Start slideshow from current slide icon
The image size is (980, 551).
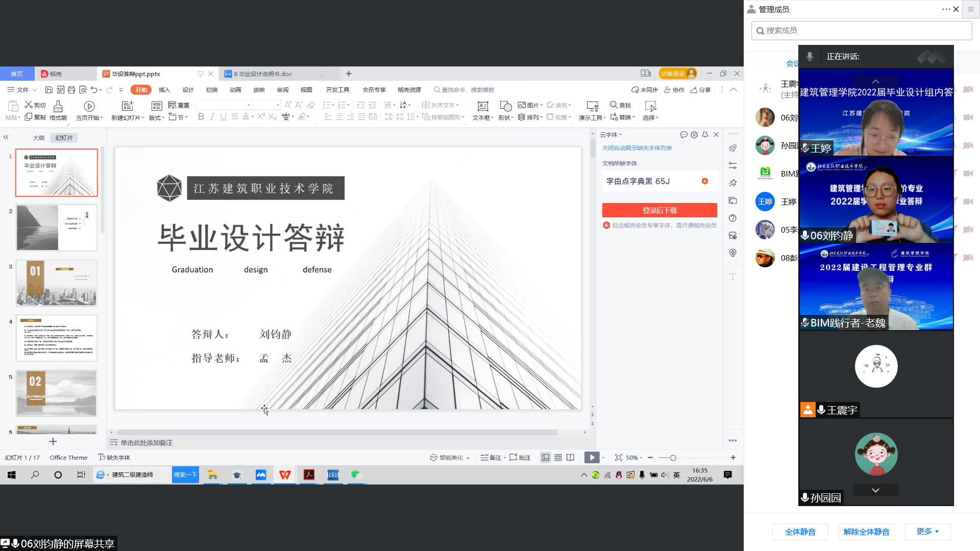click(89, 106)
